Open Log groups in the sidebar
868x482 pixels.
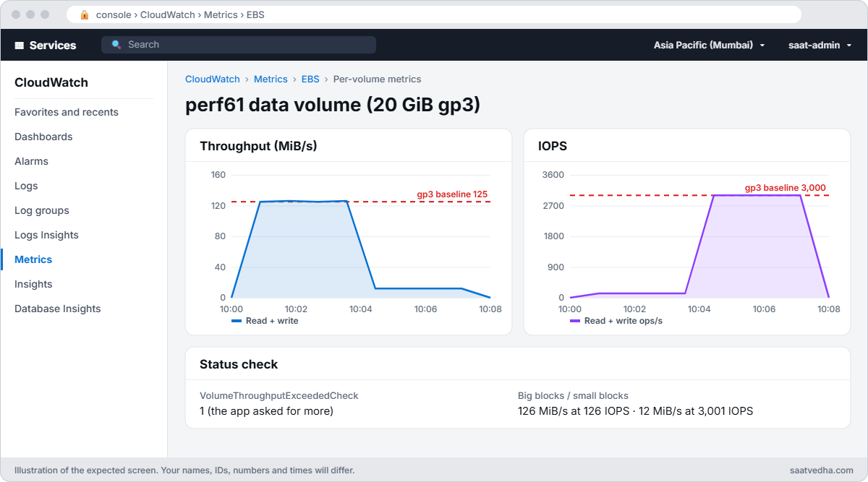[42, 210]
